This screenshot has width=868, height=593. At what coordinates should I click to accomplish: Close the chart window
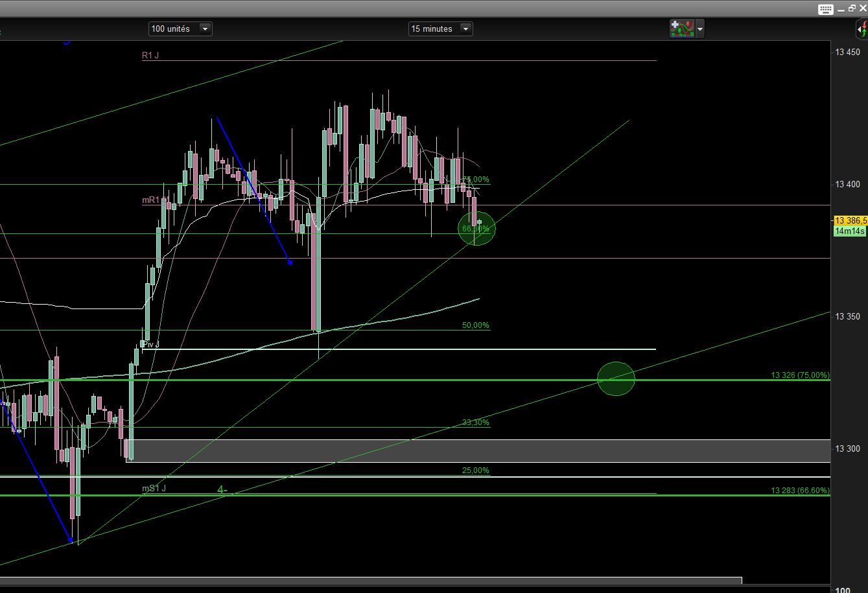862,8
